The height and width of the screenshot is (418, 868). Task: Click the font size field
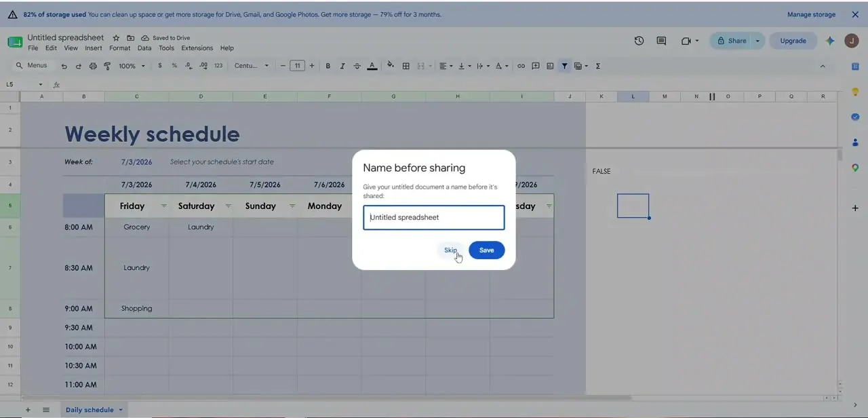click(297, 66)
